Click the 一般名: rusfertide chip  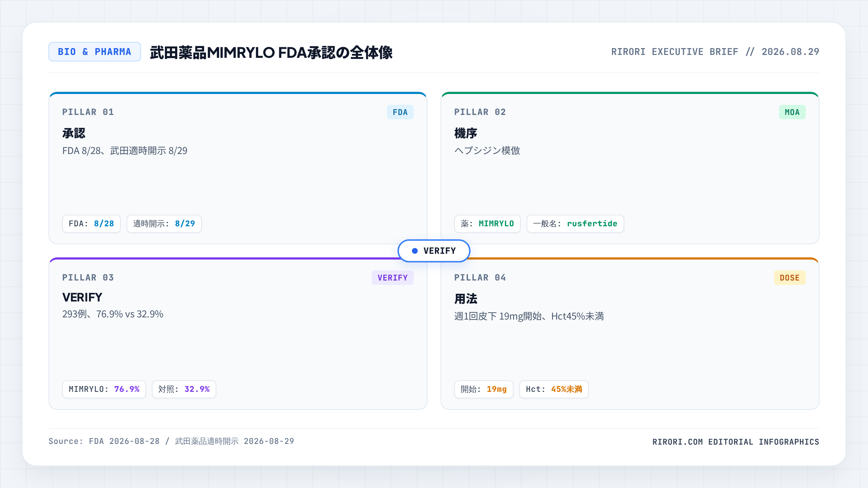click(x=575, y=224)
